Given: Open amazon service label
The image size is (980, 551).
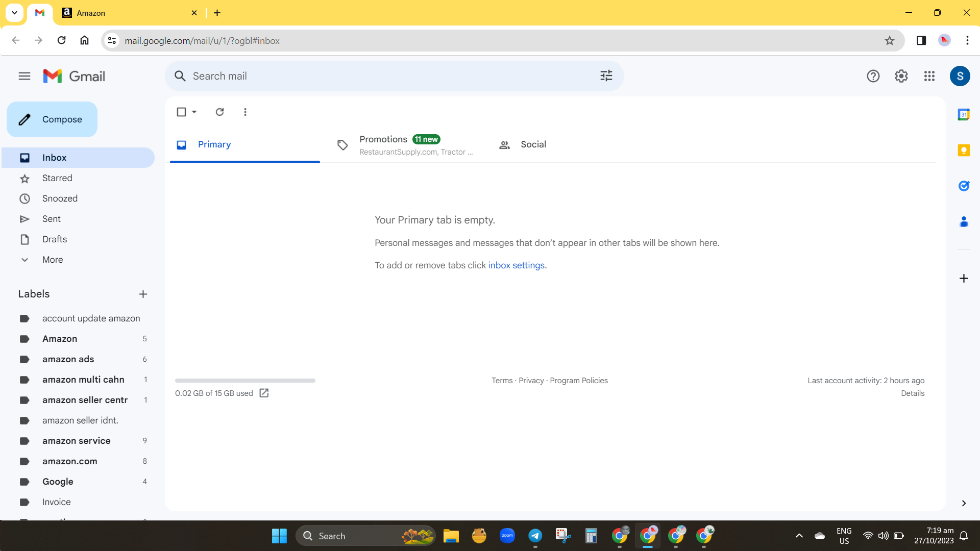Looking at the screenshot, I should pos(78,441).
